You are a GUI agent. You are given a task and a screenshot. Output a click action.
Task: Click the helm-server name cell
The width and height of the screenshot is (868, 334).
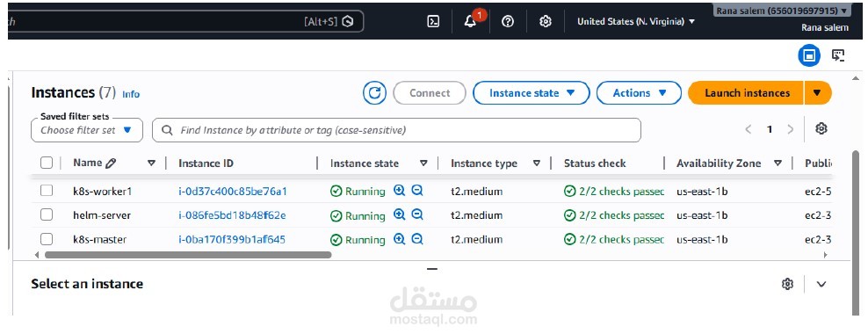click(102, 215)
